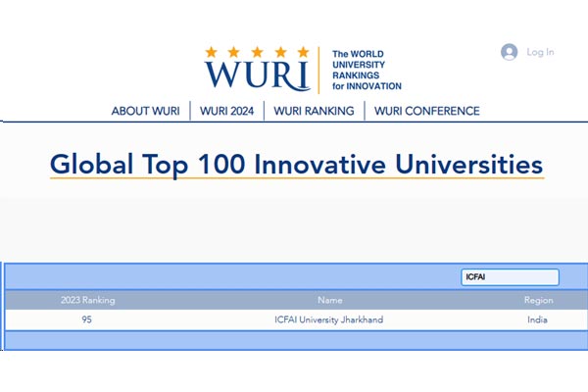Open the WURI 2024 menu
This screenshot has height=392, width=588.
click(227, 111)
